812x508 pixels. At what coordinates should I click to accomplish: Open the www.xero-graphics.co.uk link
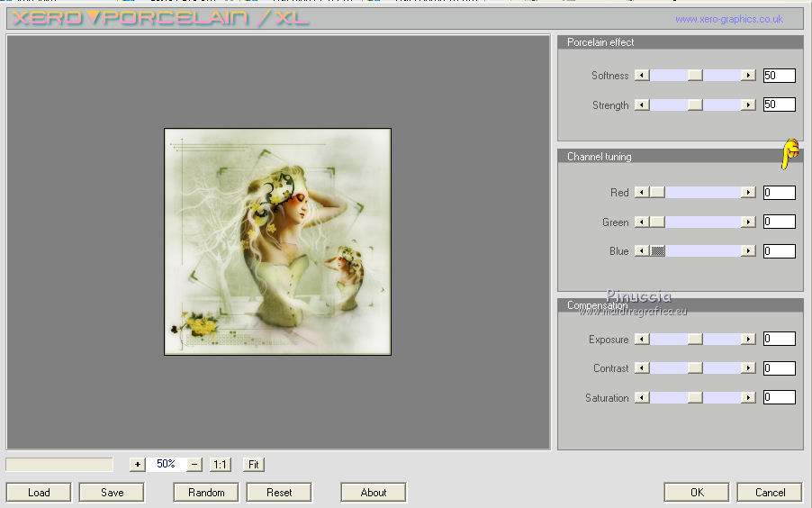[729, 19]
